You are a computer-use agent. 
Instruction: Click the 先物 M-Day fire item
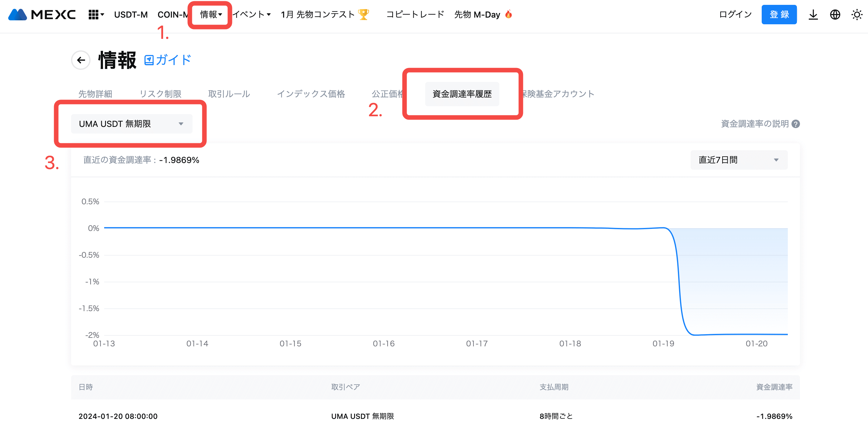[x=483, y=15]
